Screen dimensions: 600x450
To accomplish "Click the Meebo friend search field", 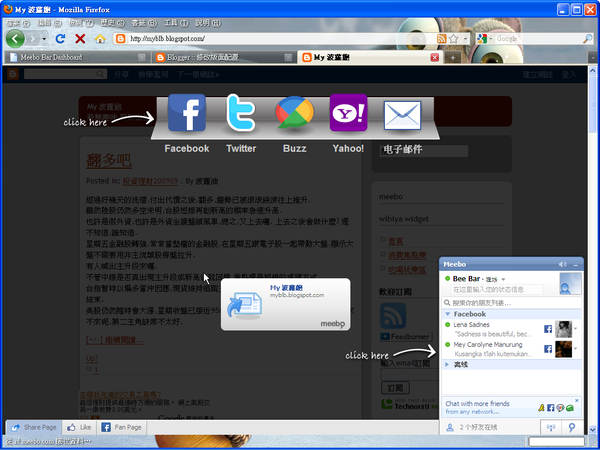I will point(512,303).
